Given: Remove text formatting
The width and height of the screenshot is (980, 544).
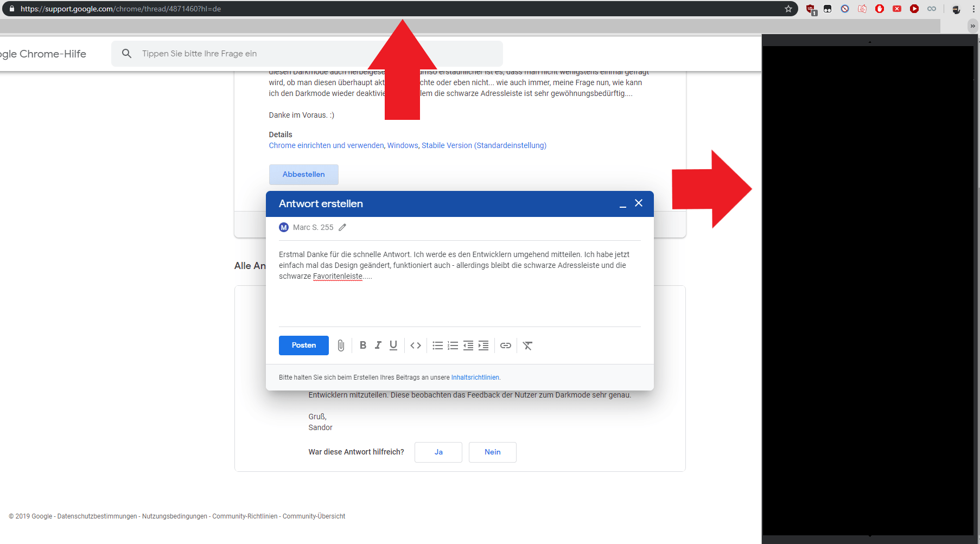Looking at the screenshot, I should (527, 345).
